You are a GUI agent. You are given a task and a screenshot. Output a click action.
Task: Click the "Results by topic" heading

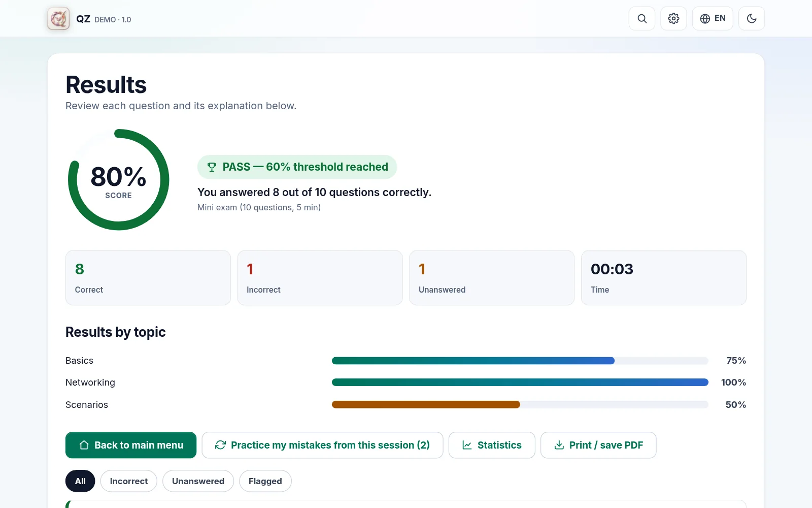coord(116,332)
